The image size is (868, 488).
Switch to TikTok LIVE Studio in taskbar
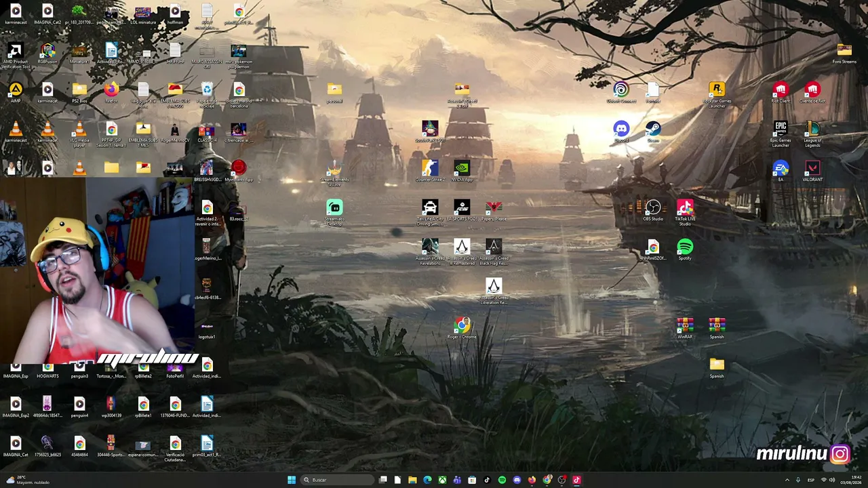[576, 480]
